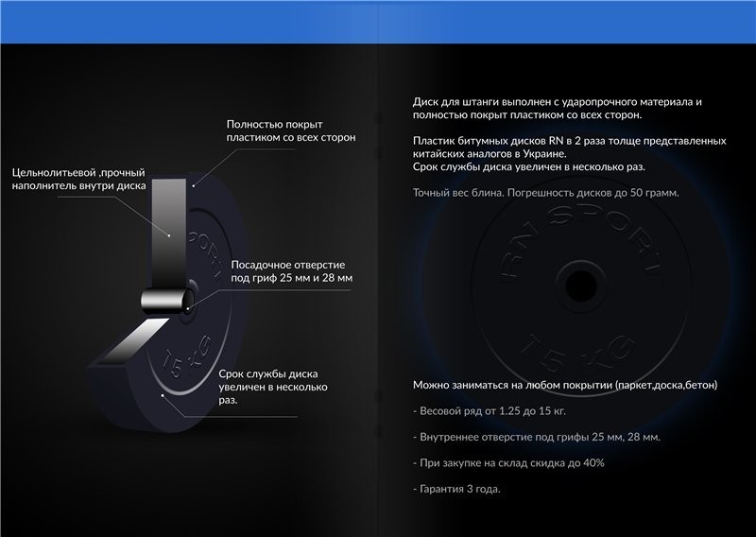Select the 'Диск для штанги выполнен' paragraph
This screenshot has width=756, height=537.
click(x=558, y=108)
